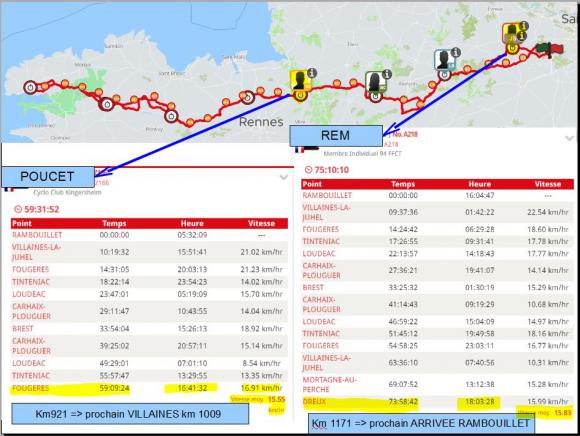Open info badge on the green rider avatar
The height and width of the screenshot is (436, 580).
pyautogui.click(x=387, y=74)
